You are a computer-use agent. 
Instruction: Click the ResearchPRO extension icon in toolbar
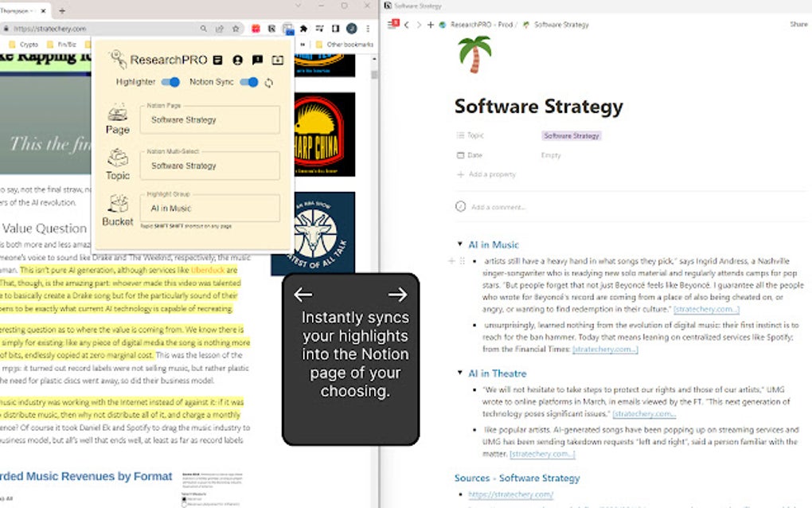pyautogui.click(x=288, y=29)
